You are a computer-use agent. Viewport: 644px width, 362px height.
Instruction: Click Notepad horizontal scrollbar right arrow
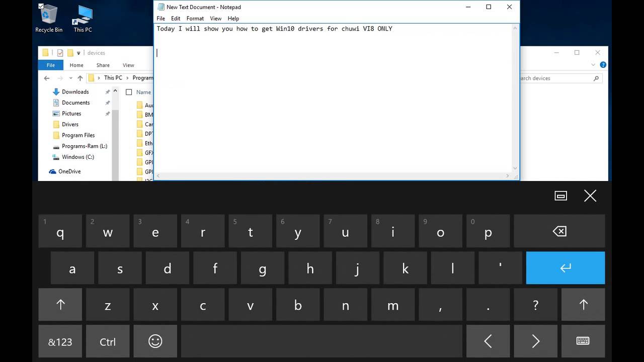[508, 176]
